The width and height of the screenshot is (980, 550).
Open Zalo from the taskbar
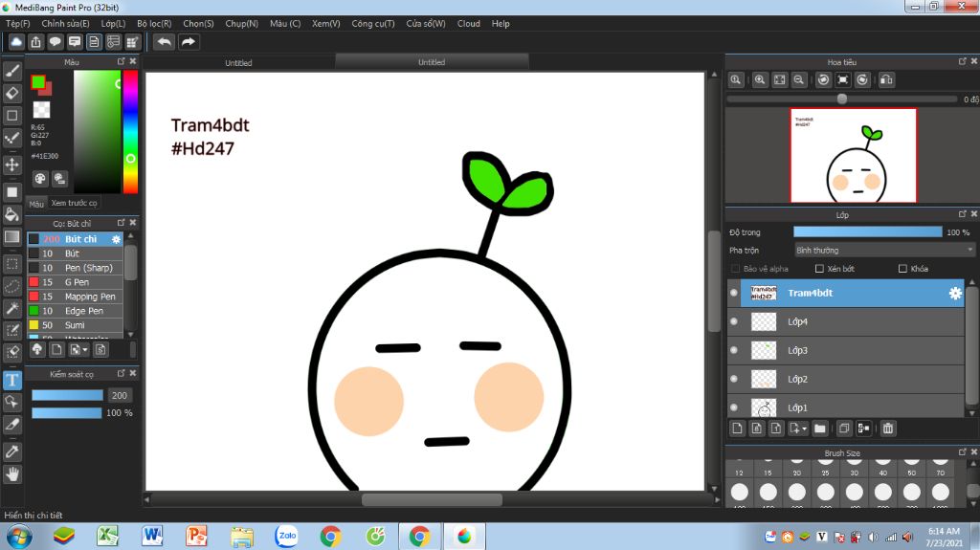[x=287, y=536]
